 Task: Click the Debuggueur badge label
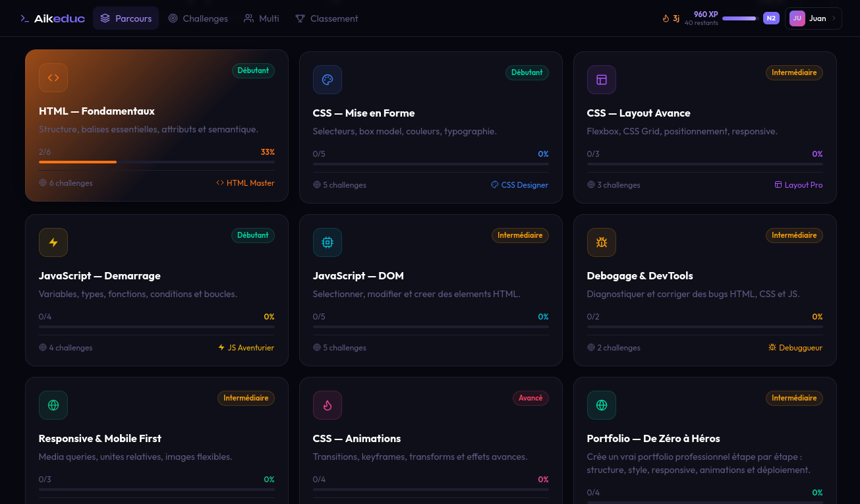pyautogui.click(x=795, y=348)
